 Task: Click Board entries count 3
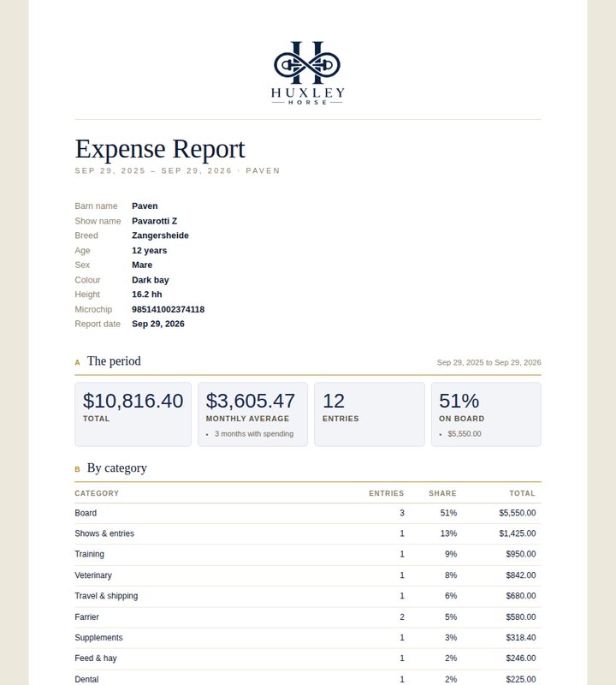pos(402,513)
